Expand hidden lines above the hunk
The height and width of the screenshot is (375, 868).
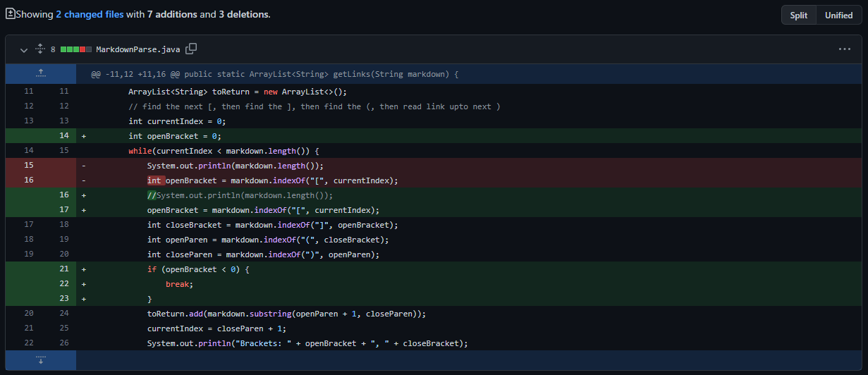40,73
